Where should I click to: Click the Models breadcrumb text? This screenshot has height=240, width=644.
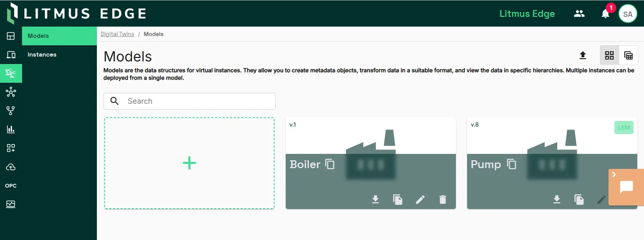pyautogui.click(x=154, y=34)
